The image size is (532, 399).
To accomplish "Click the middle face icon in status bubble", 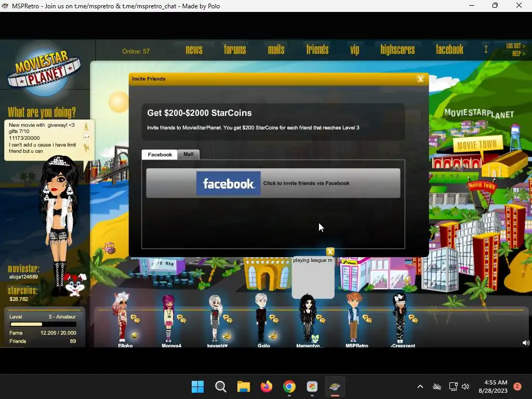I will pos(86,137).
